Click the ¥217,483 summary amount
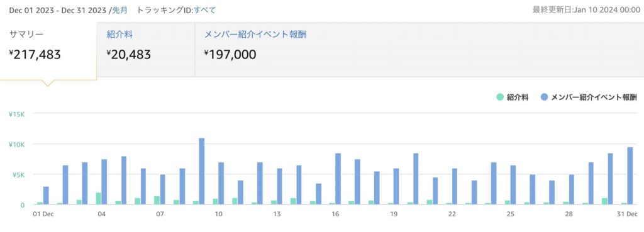The image size is (644, 232). pos(35,55)
